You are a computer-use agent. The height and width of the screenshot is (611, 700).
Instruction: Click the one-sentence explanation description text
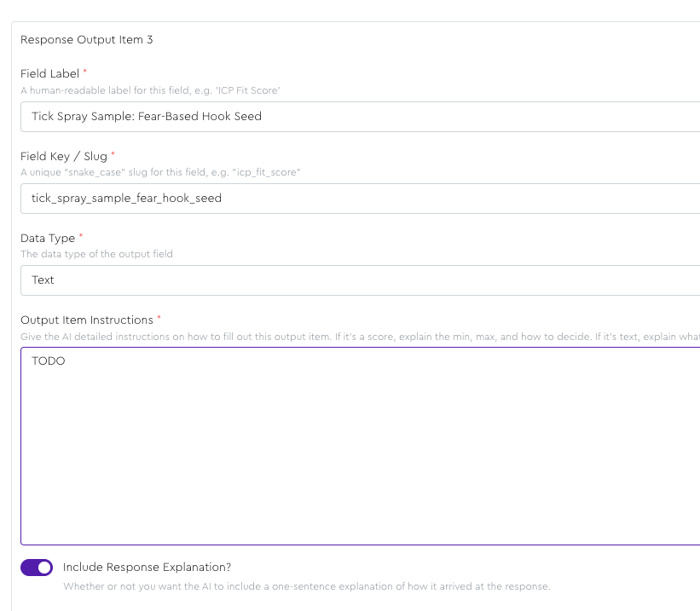(x=306, y=586)
